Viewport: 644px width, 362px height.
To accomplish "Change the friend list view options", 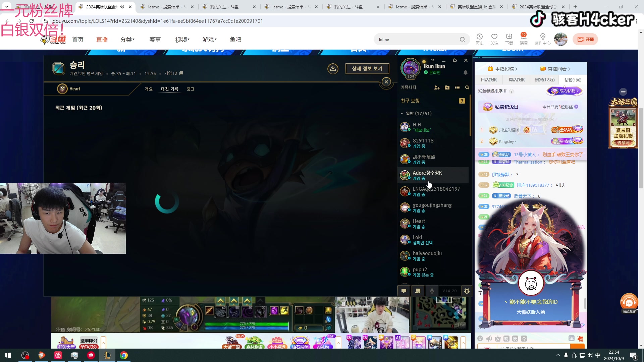I will [x=457, y=87].
